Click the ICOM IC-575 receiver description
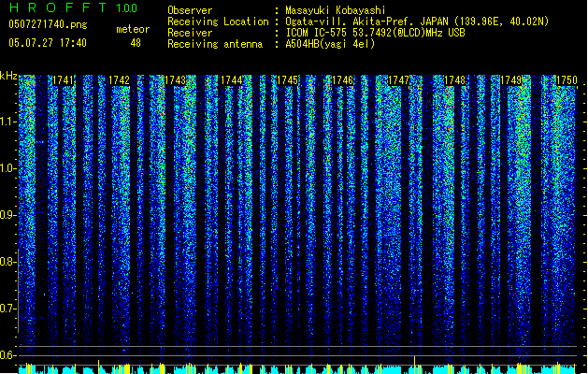 pos(375,33)
